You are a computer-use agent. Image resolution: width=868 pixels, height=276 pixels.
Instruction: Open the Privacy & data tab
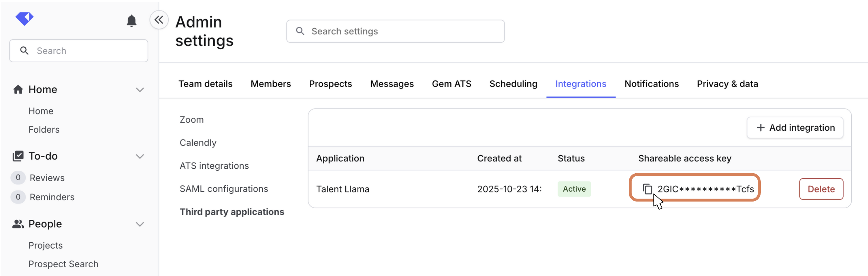[727, 84]
